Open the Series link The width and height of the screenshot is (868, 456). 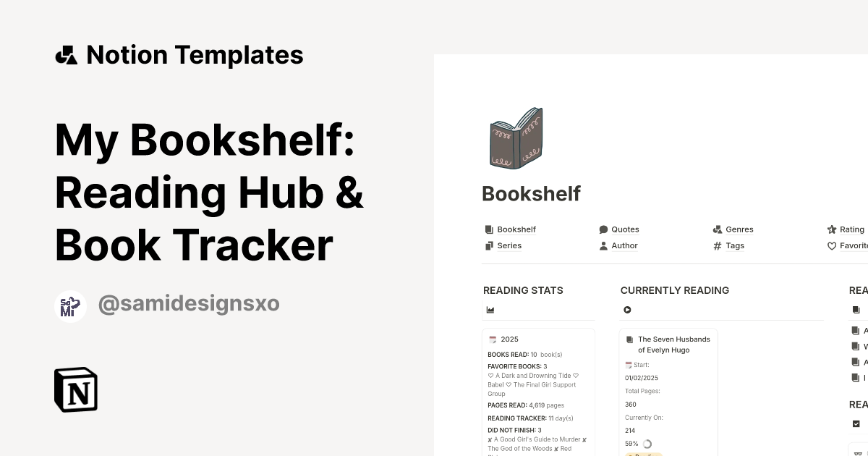pyautogui.click(x=509, y=245)
